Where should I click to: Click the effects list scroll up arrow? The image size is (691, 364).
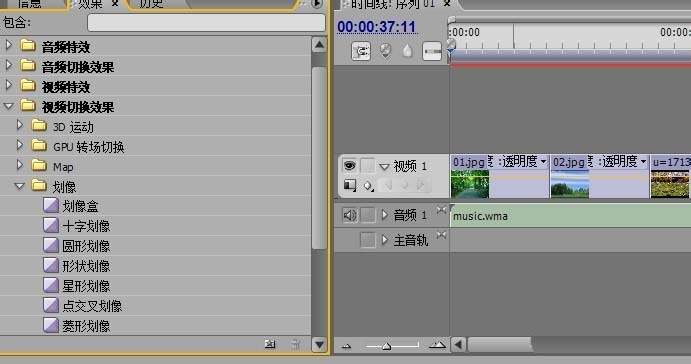tap(319, 45)
